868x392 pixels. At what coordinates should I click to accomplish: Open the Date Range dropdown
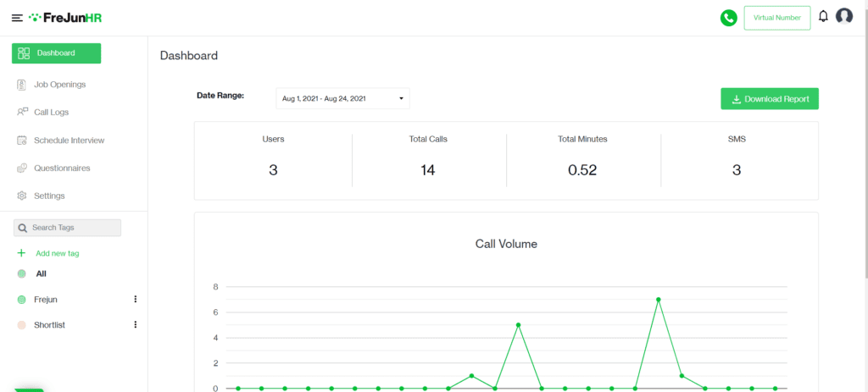[342, 98]
